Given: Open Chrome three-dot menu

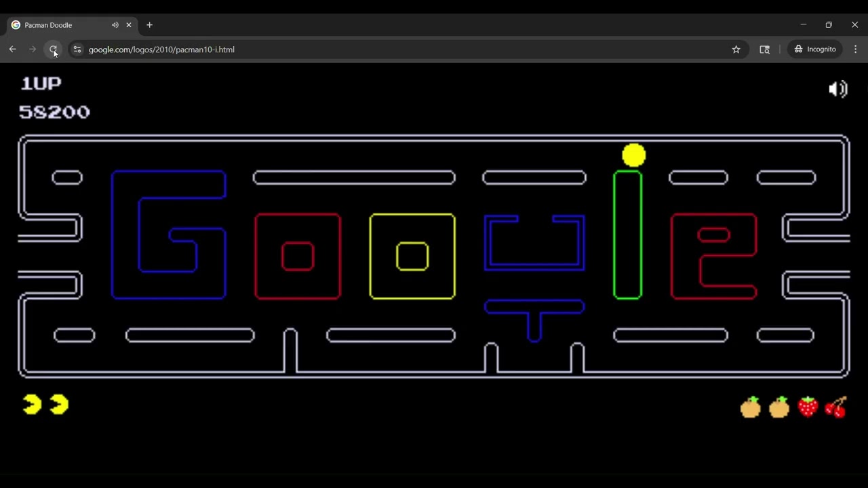Looking at the screenshot, I should click(x=855, y=49).
